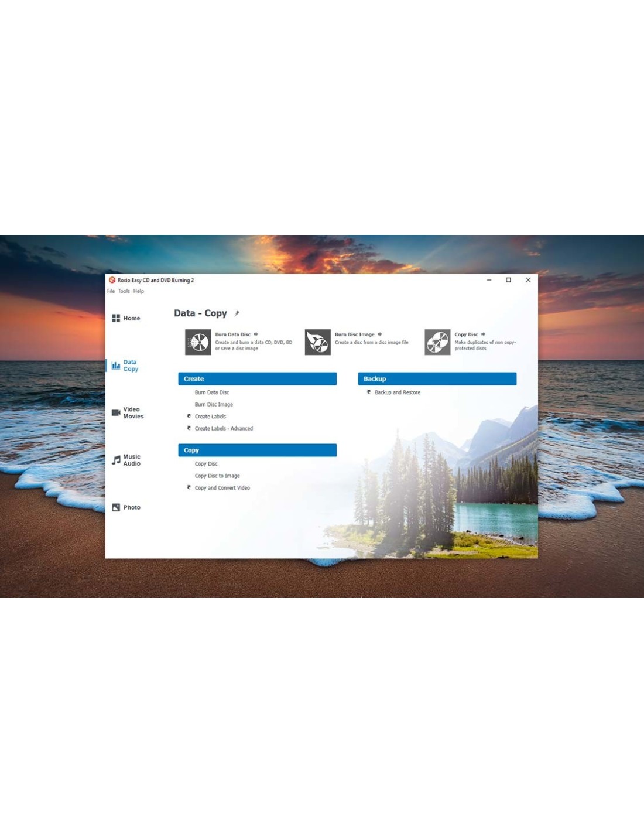The height and width of the screenshot is (833, 644).
Task: Open the Home section icon
Action: [x=116, y=318]
